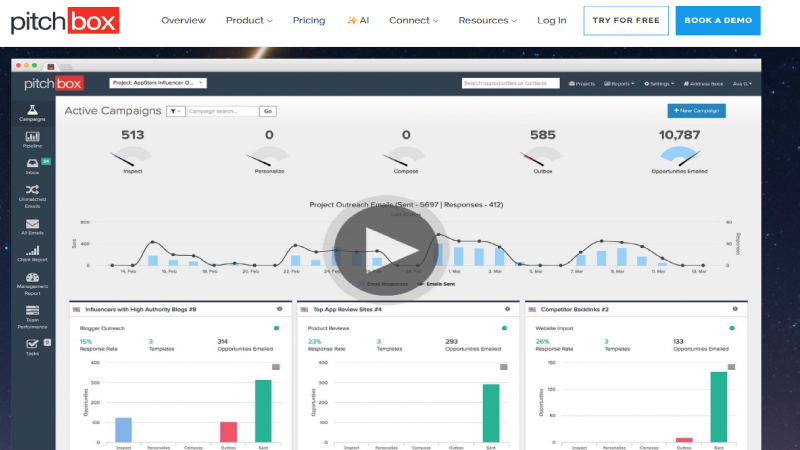
Task: Open the Project AppStars Influencer selector
Action: pyautogui.click(x=158, y=83)
